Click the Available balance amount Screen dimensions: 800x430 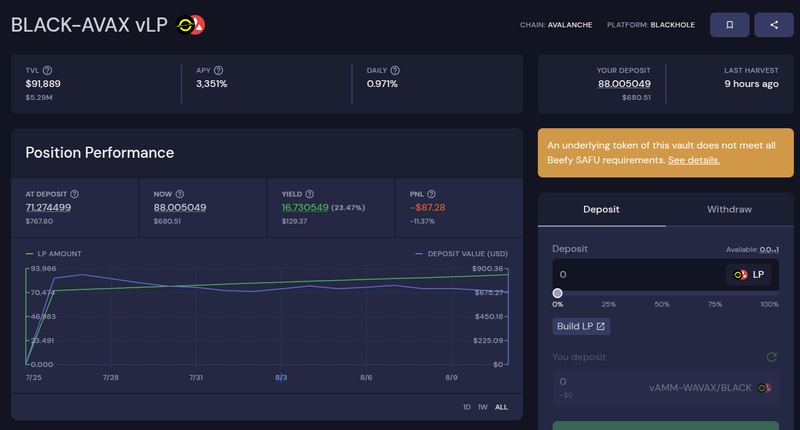click(x=769, y=249)
